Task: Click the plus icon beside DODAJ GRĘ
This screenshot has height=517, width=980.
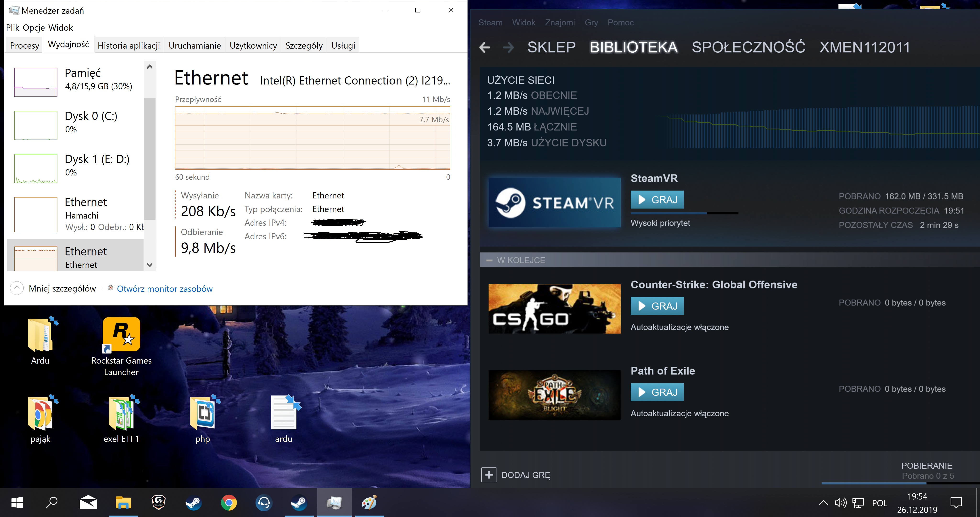Action: (x=489, y=475)
